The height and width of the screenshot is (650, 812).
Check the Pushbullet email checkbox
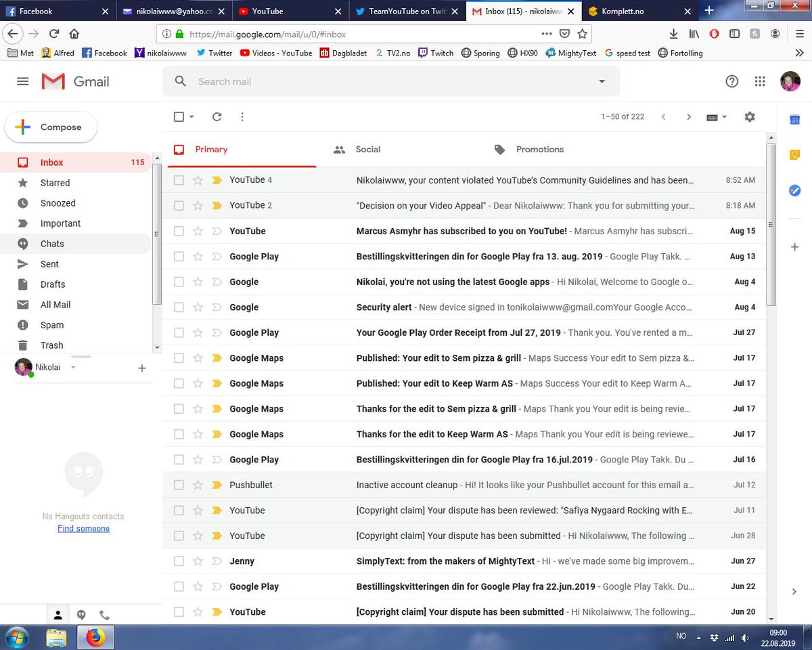coord(179,485)
